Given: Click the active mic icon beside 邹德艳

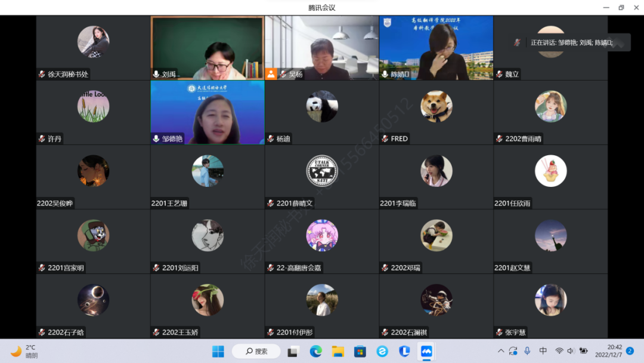Looking at the screenshot, I should coord(156,139).
